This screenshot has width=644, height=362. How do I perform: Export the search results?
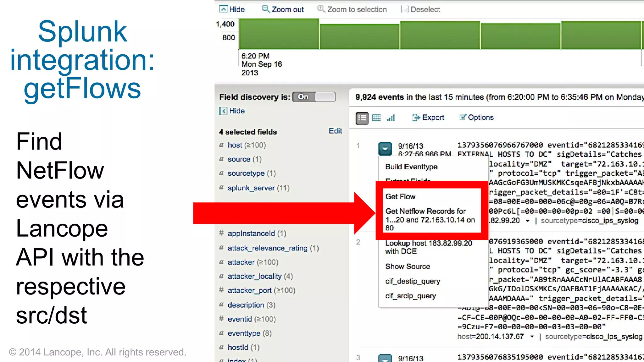(x=428, y=118)
